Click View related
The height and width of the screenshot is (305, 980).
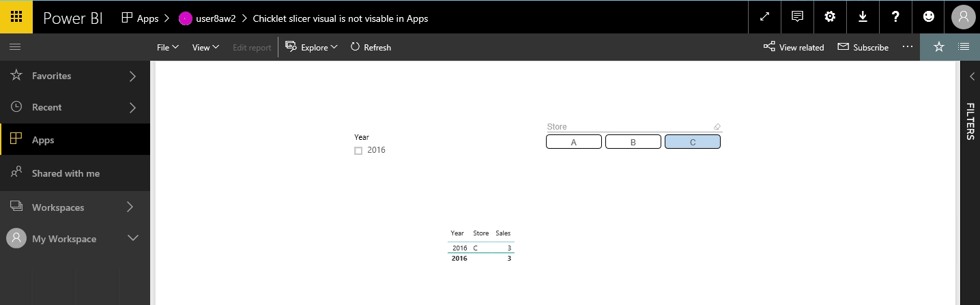[x=794, y=47]
